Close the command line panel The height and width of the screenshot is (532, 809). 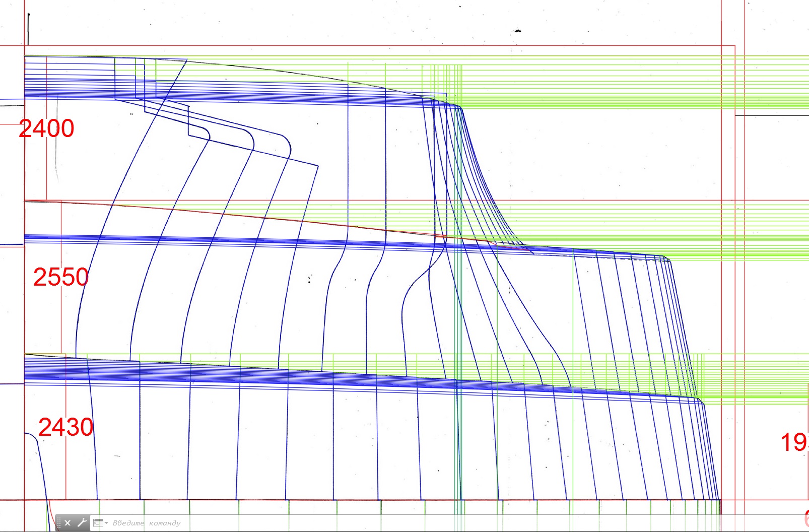[x=68, y=523]
